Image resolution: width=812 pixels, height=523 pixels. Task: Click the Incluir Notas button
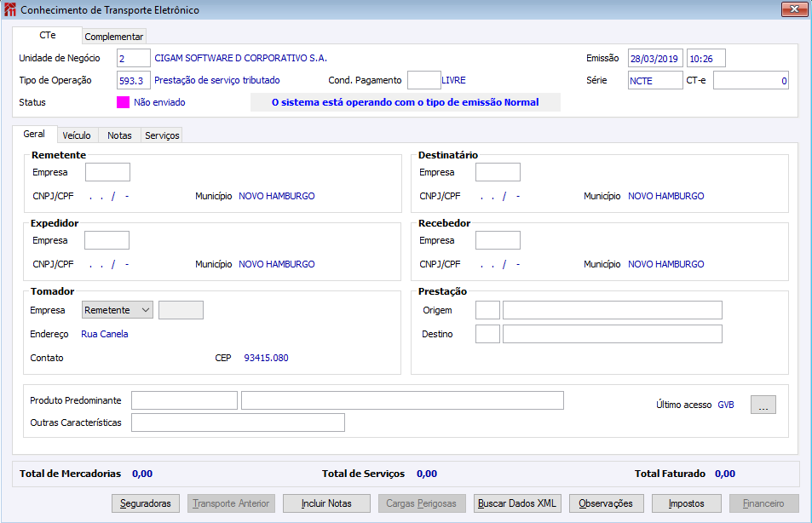point(327,503)
